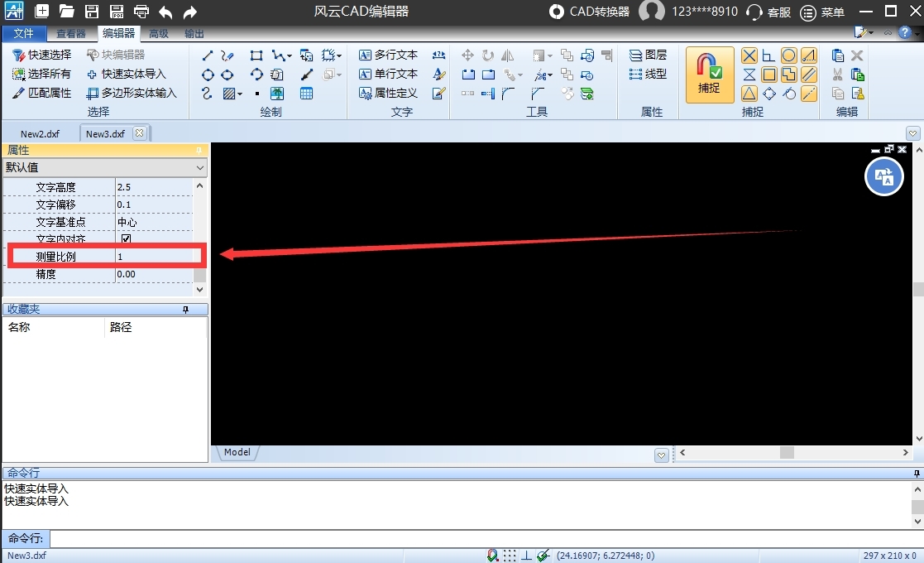Viewport: 924px width, 563px height.
Task: Click the Cut scissors icon
Action: 837,75
